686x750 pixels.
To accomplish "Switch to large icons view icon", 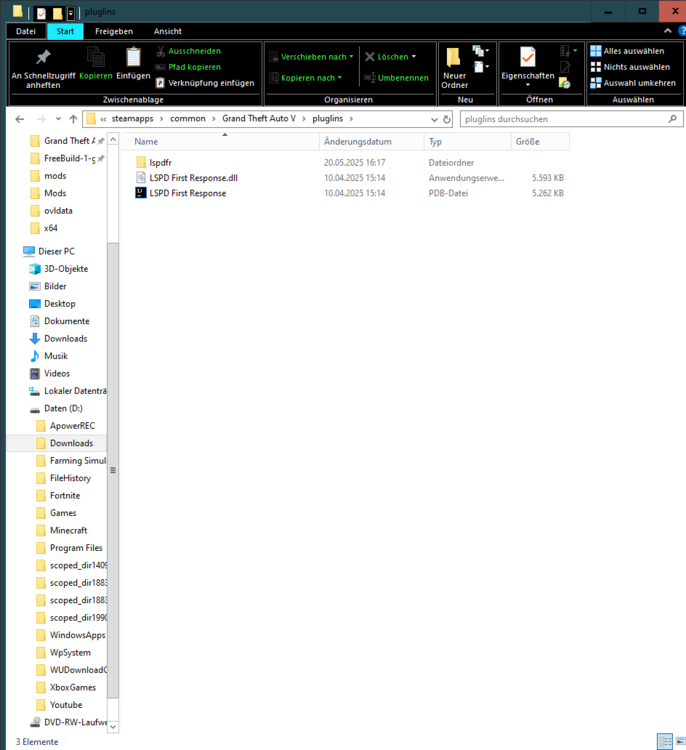I will [680, 742].
